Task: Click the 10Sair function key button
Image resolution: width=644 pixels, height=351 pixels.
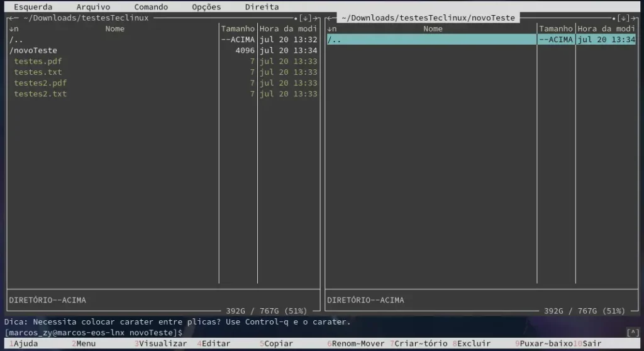Action: pos(587,343)
